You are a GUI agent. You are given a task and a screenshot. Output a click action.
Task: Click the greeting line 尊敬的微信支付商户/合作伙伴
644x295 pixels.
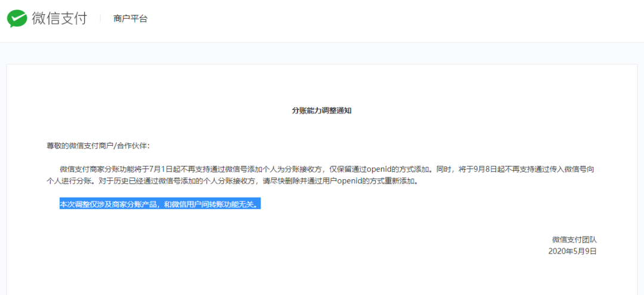(x=98, y=146)
